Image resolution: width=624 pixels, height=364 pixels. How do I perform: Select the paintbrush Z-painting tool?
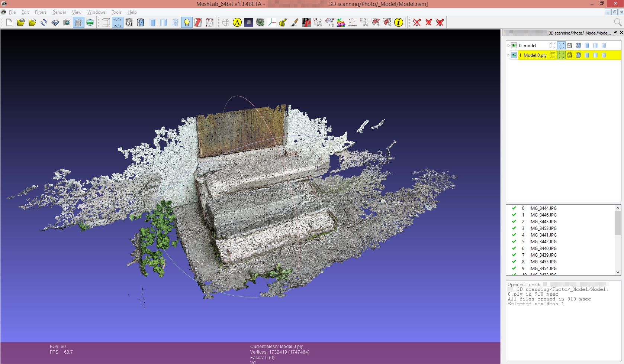coord(295,23)
